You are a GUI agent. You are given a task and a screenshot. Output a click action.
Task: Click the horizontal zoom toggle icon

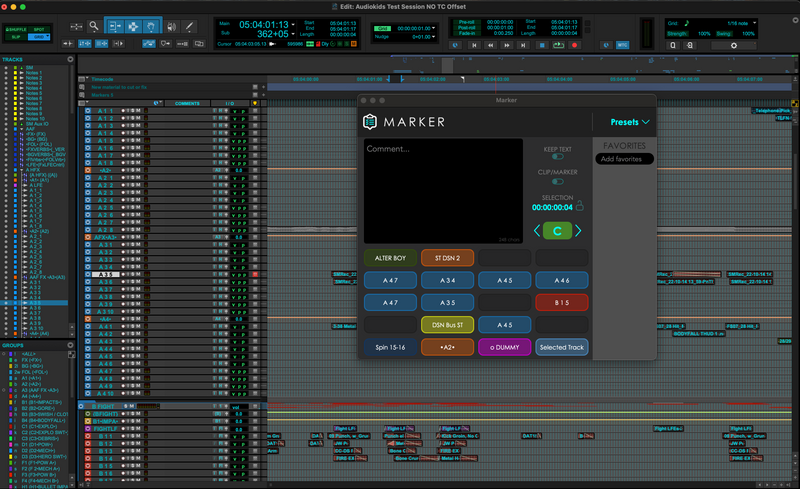pos(77,27)
